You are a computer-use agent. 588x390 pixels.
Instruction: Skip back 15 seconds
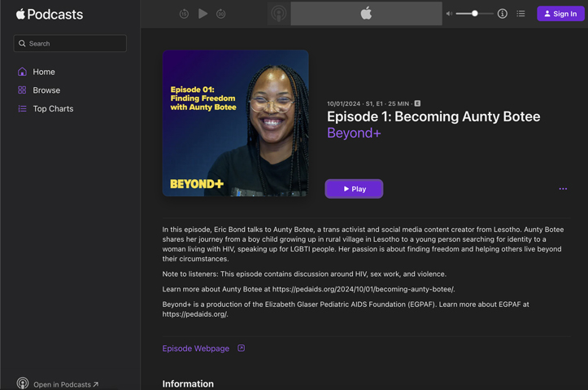184,14
